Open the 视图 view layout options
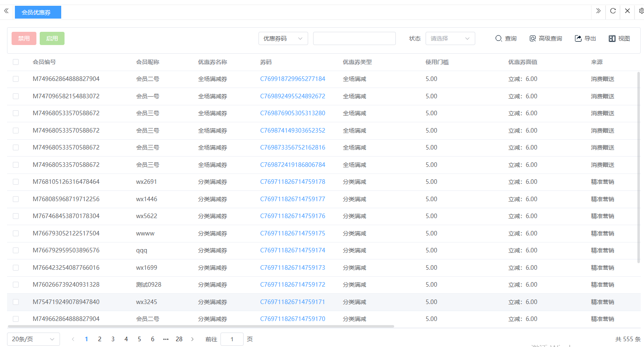 tap(619, 38)
